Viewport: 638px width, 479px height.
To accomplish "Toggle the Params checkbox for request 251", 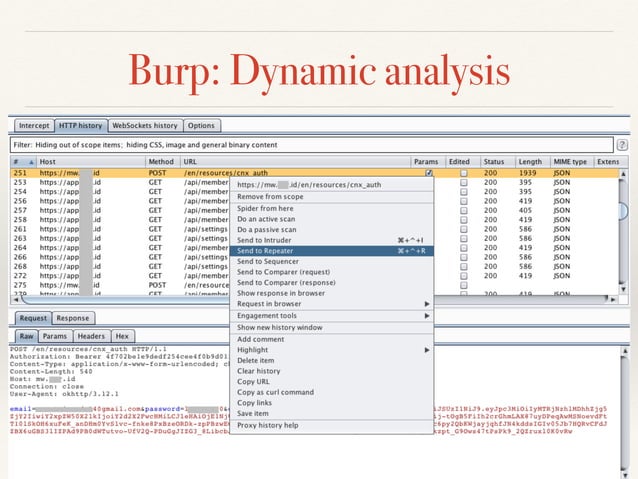I will click(x=428, y=173).
